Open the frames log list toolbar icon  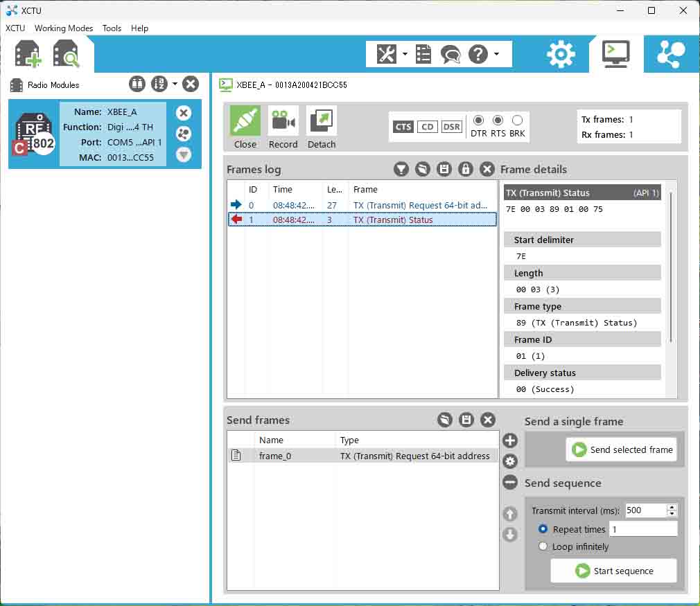click(423, 54)
